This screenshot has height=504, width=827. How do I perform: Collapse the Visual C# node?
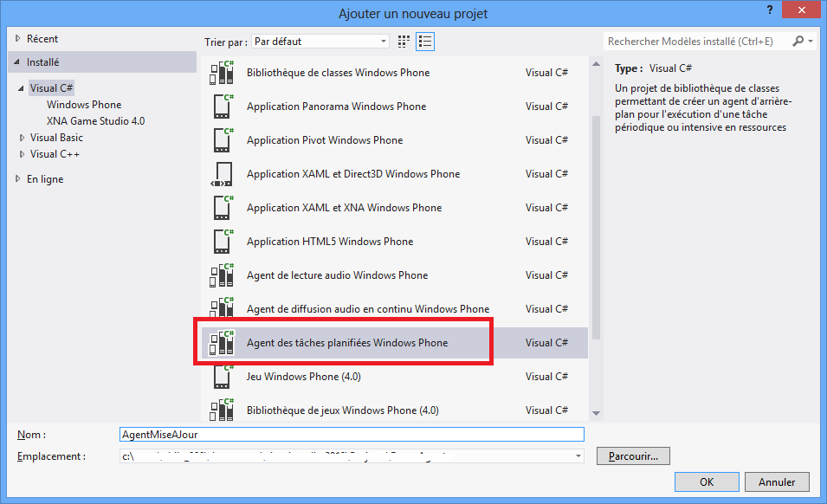tap(21, 88)
